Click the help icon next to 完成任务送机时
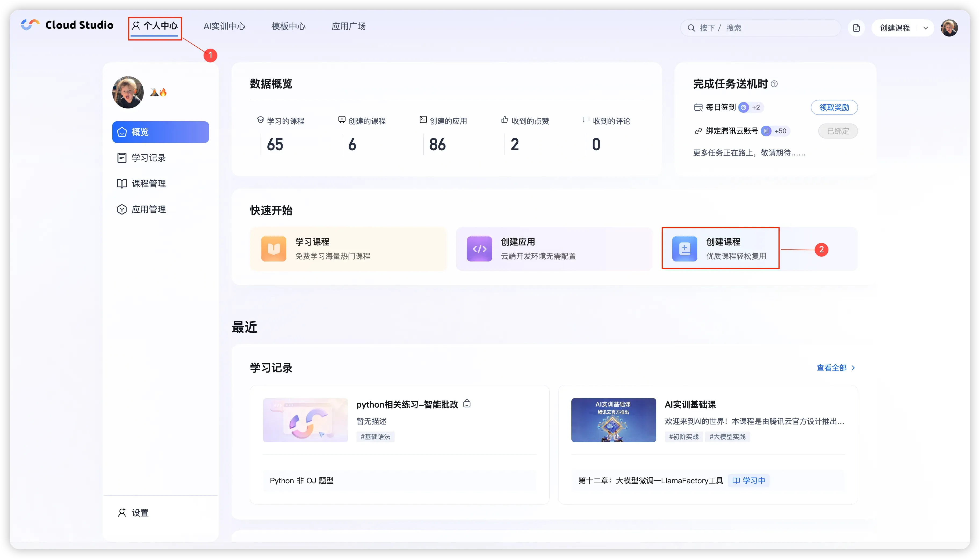980x559 pixels. tap(774, 84)
